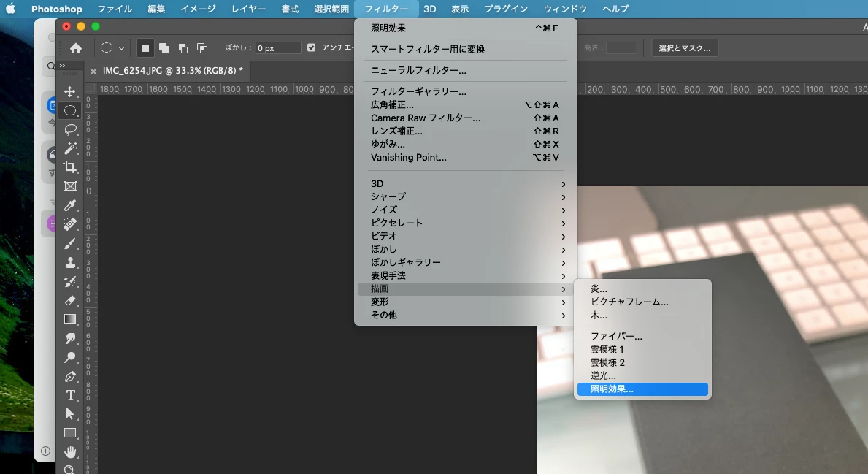Image resolution: width=868 pixels, height=474 pixels.
Task: Expand the 3D filter submenu
Action: pyautogui.click(x=466, y=184)
